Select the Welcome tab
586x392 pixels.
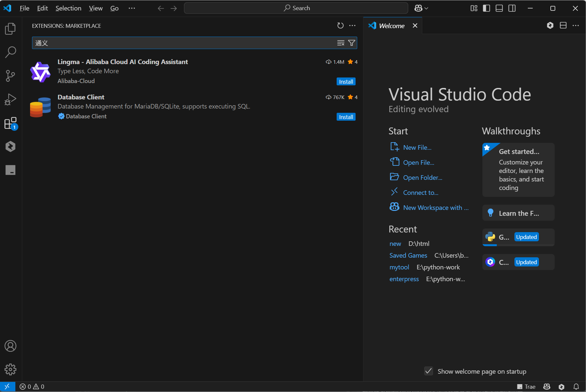point(392,26)
